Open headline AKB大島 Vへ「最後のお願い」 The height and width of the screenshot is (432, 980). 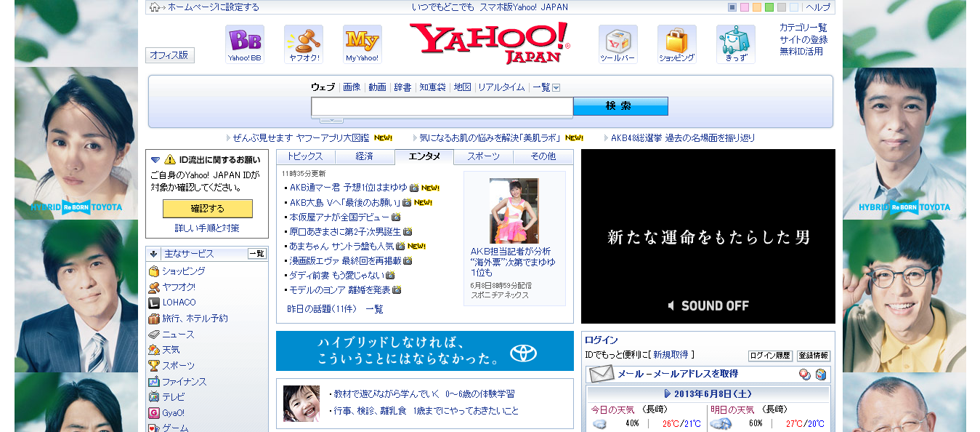click(x=344, y=202)
